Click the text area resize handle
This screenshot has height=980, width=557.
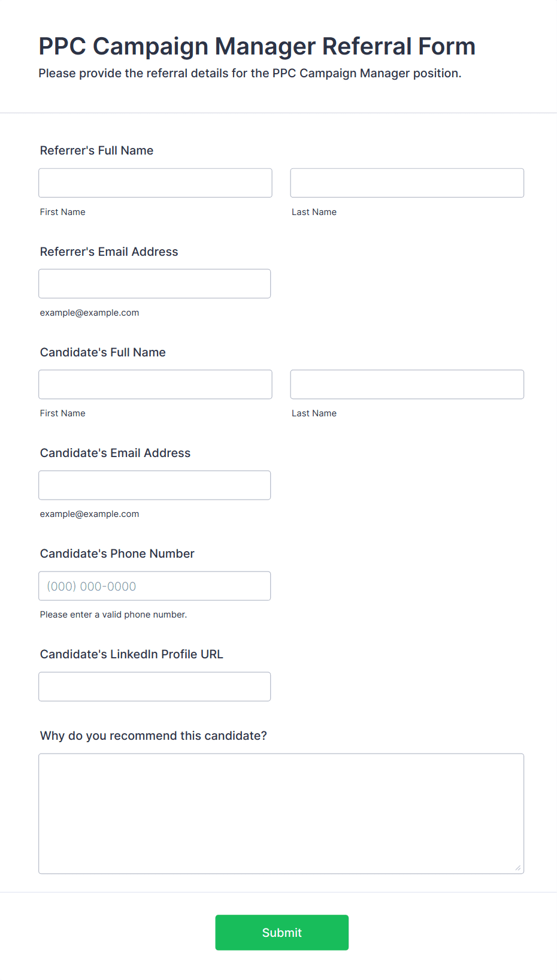coord(517,867)
